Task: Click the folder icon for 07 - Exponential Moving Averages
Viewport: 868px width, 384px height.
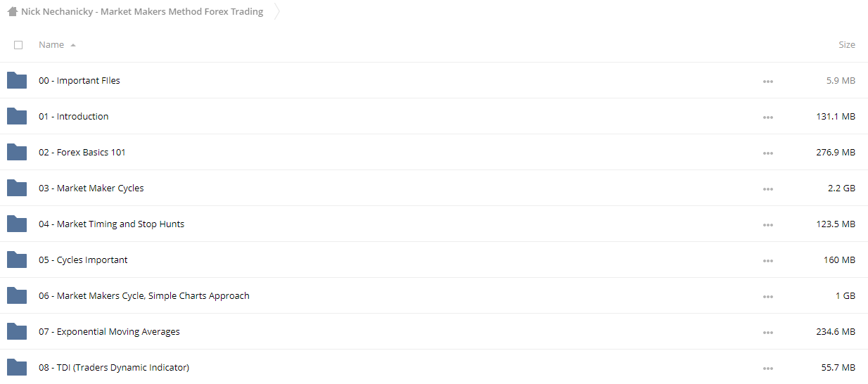Action: (x=17, y=331)
